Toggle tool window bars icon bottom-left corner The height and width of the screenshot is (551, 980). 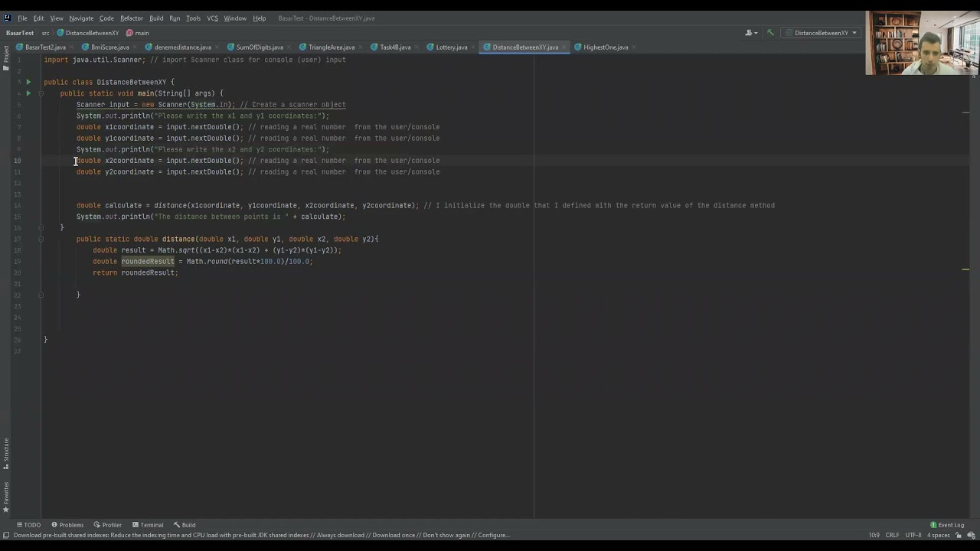(6, 536)
